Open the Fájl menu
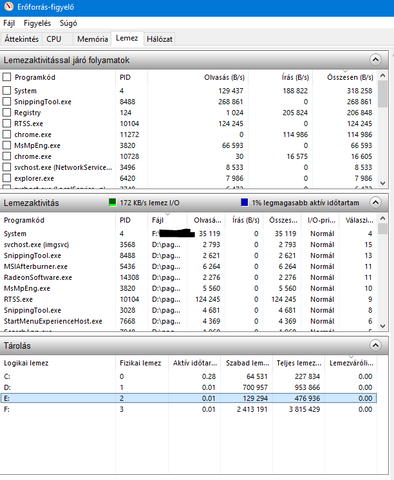Screen dimensions: 394x480 tap(9, 23)
